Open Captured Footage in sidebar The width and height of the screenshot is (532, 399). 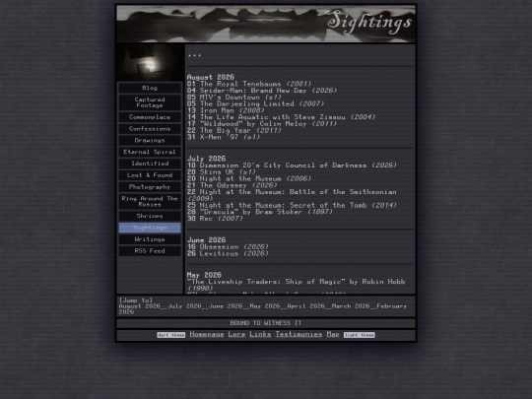[150, 102]
